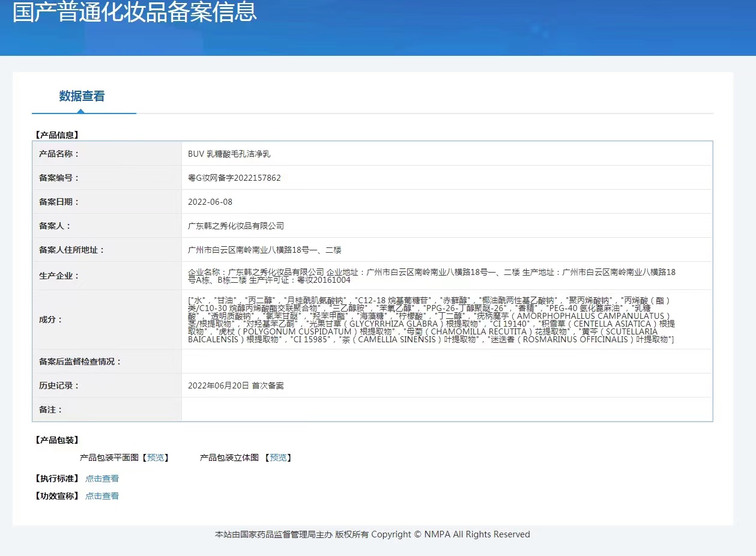Click the 产品名称 row label
The width and height of the screenshot is (756, 556).
(59, 154)
